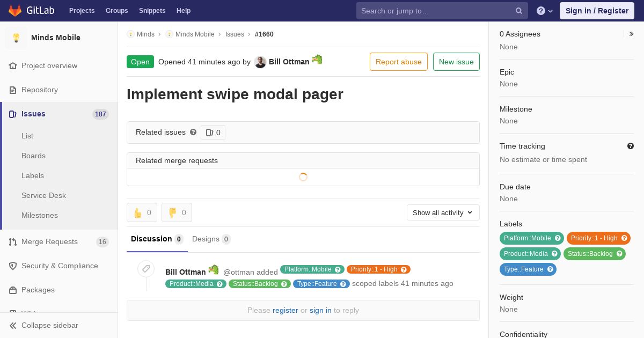Click the Search or jump to field

442,11
